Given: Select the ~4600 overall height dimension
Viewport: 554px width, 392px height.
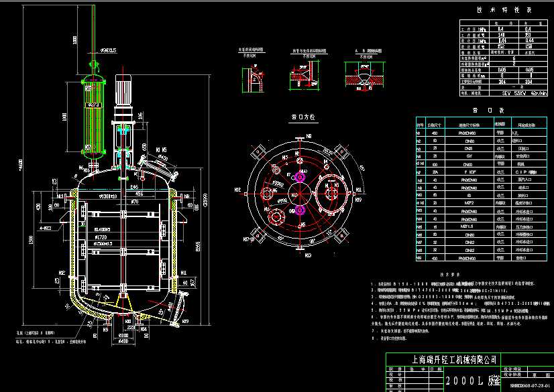Looking at the screenshot, I should 20,164.
